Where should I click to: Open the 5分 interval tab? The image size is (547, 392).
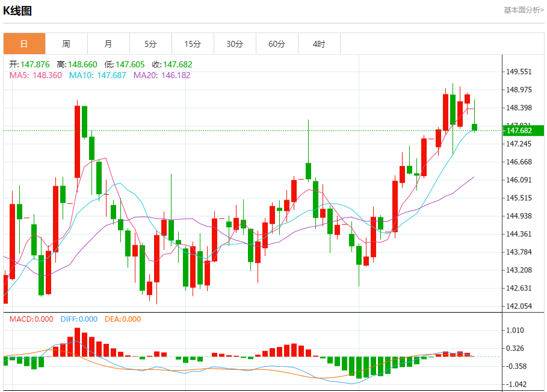pyautogui.click(x=150, y=44)
